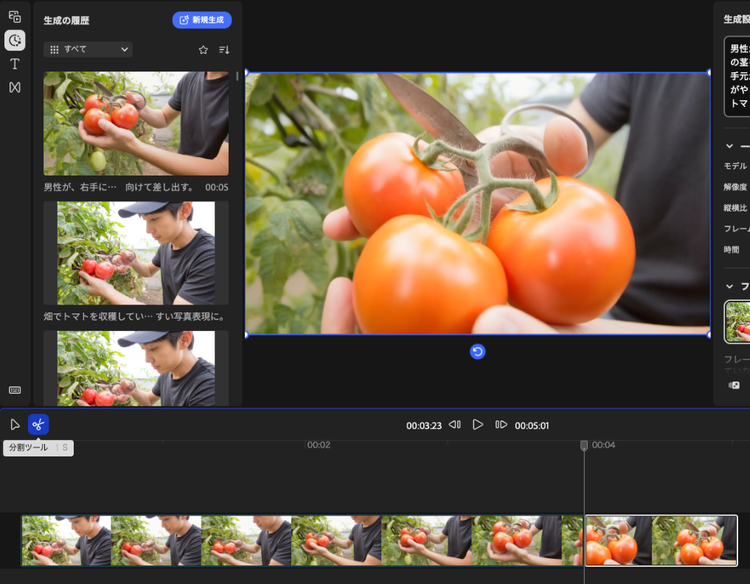
Task: Select the Text tool icon in sidebar
Action: (x=15, y=64)
